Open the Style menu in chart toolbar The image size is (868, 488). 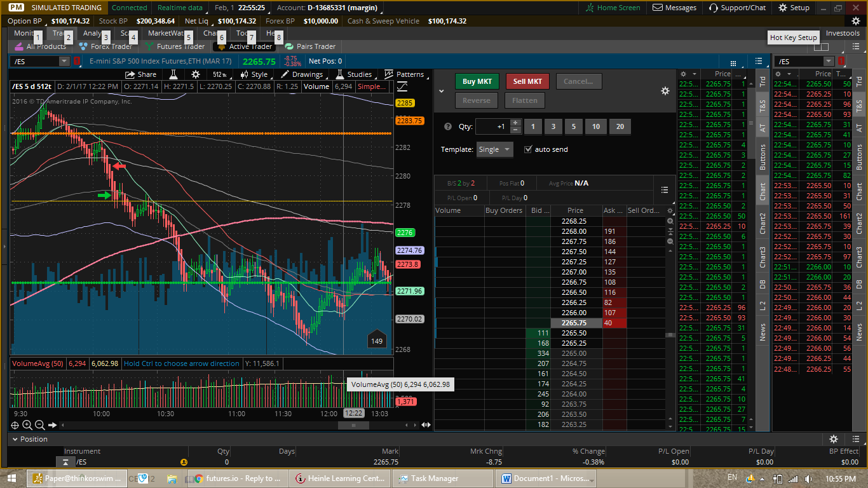254,74
